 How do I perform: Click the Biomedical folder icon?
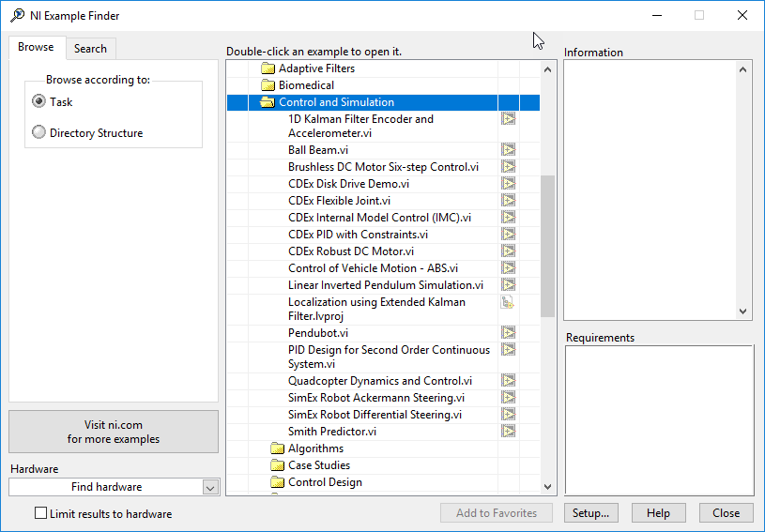pos(268,85)
